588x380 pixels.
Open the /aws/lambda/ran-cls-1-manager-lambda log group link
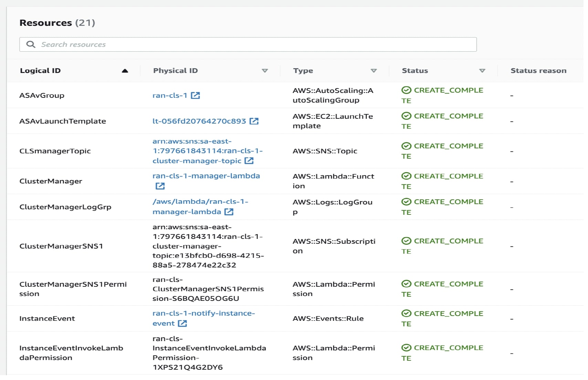[200, 207]
